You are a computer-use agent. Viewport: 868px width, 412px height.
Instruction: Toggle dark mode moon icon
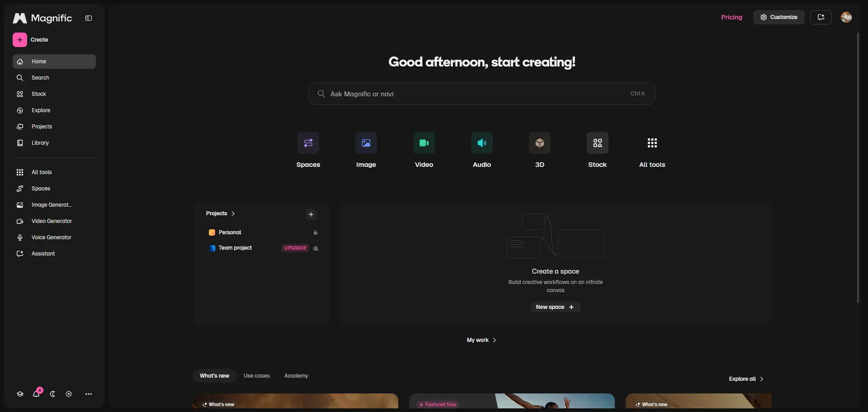(52, 394)
